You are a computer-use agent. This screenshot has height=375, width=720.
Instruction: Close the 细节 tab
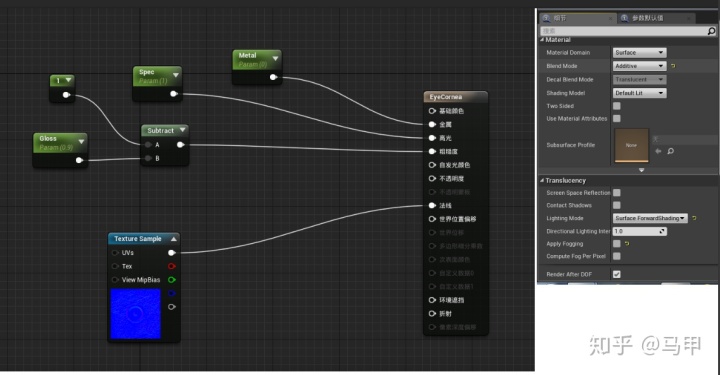[610, 18]
